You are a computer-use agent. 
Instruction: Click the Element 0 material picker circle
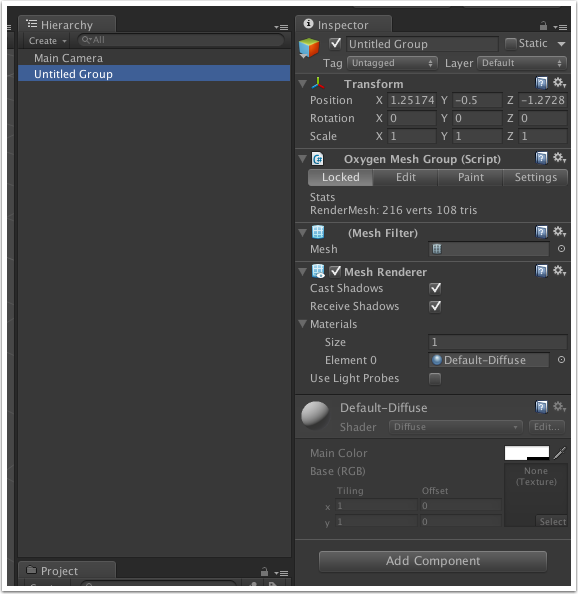pyautogui.click(x=561, y=360)
